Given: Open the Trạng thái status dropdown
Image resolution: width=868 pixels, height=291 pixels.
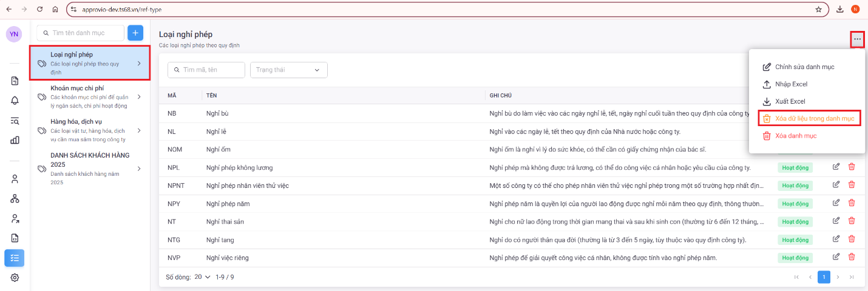Looking at the screenshot, I should 288,70.
